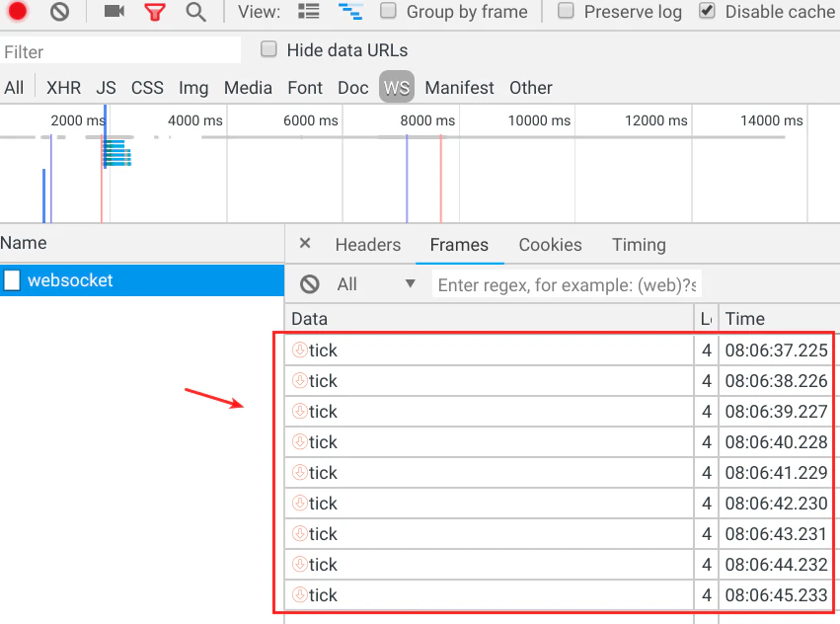This screenshot has width=840, height=624.
Task: Toggle capture screenshots camera icon
Action: 115,11
